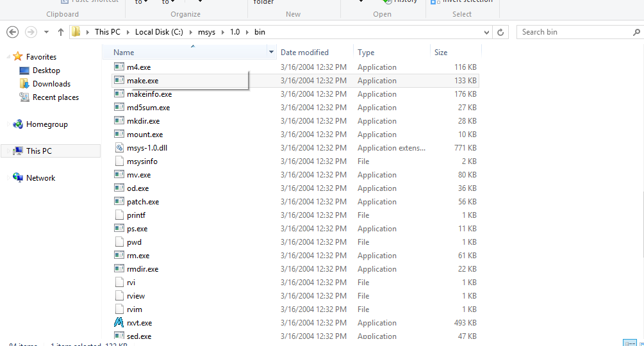
Task: Open the address bar history dropdown
Action: [488, 32]
